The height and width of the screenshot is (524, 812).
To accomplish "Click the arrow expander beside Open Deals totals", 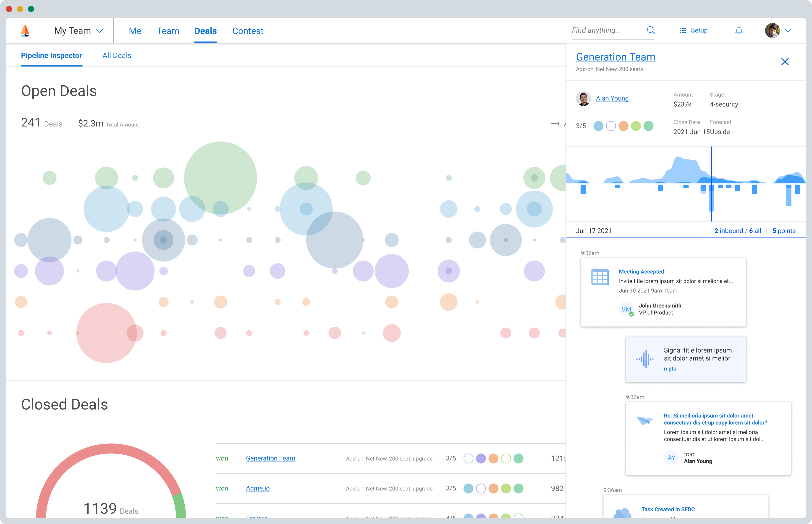I will [x=555, y=124].
